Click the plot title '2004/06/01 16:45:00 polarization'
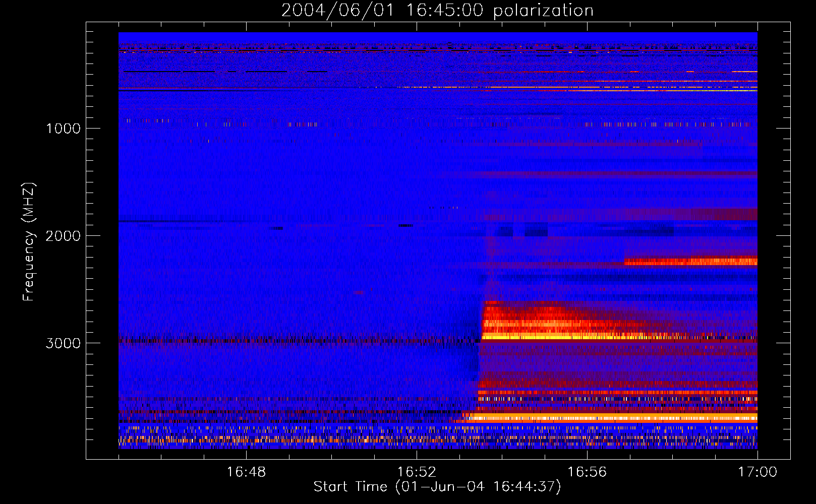The width and height of the screenshot is (816, 504). pyautogui.click(x=437, y=11)
